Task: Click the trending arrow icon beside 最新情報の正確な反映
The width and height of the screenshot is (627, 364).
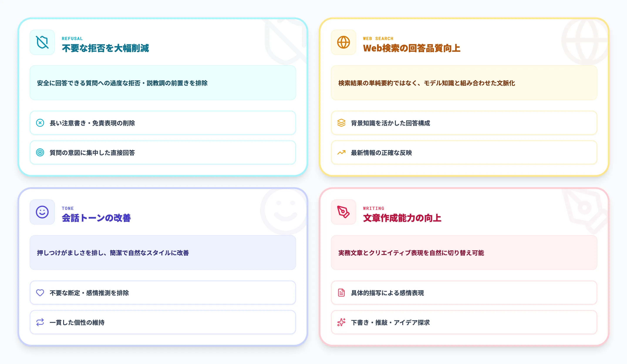Action: 341,153
